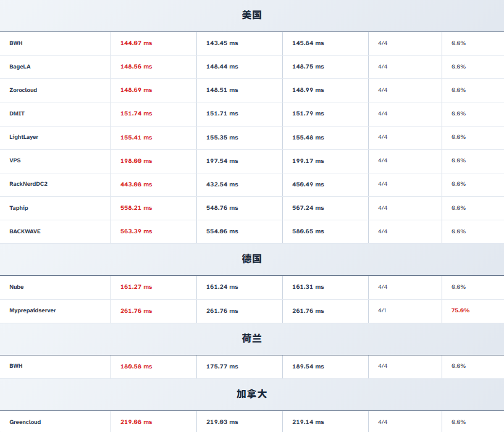Click the 加拿大 section header
This screenshot has height=432, width=504.
(251, 394)
